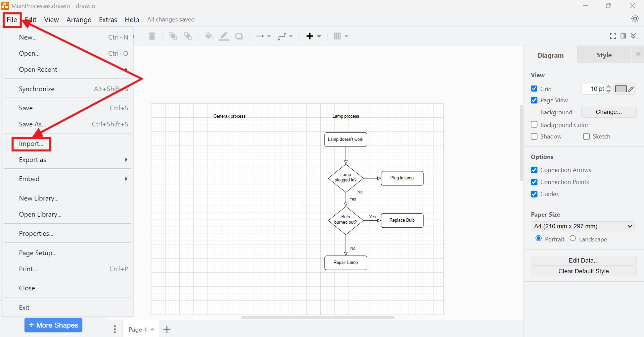This screenshot has height=337, width=644.
Task: Delete selection with the trash icon
Action: pos(152,36)
